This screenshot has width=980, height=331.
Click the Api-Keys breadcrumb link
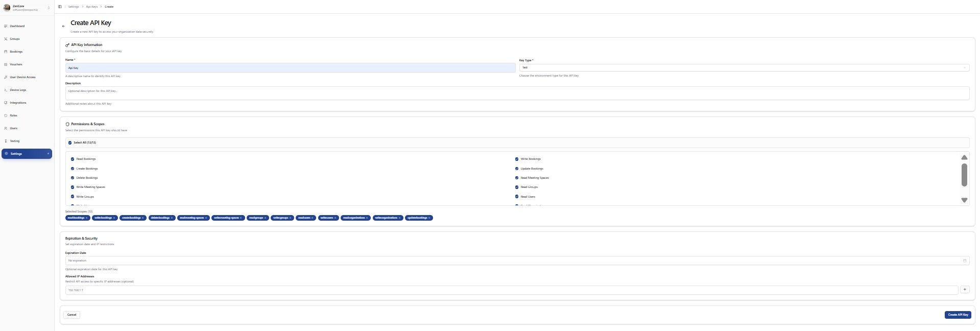[92, 7]
